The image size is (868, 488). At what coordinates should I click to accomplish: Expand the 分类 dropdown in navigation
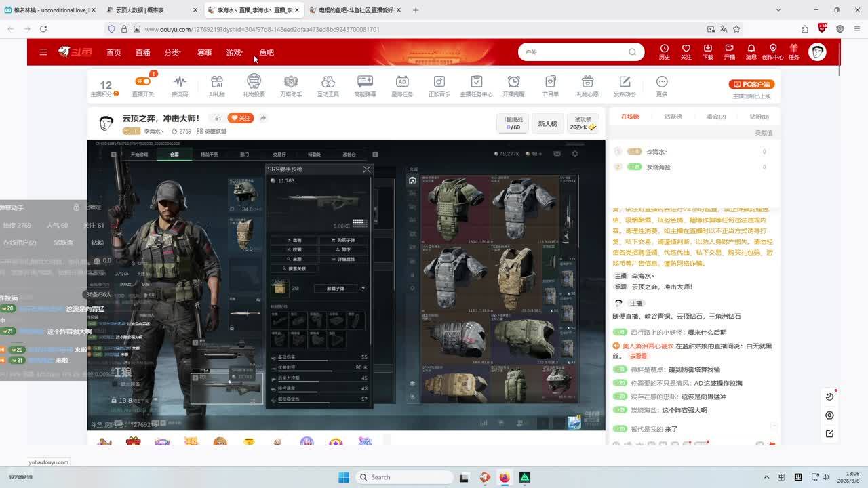point(172,52)
